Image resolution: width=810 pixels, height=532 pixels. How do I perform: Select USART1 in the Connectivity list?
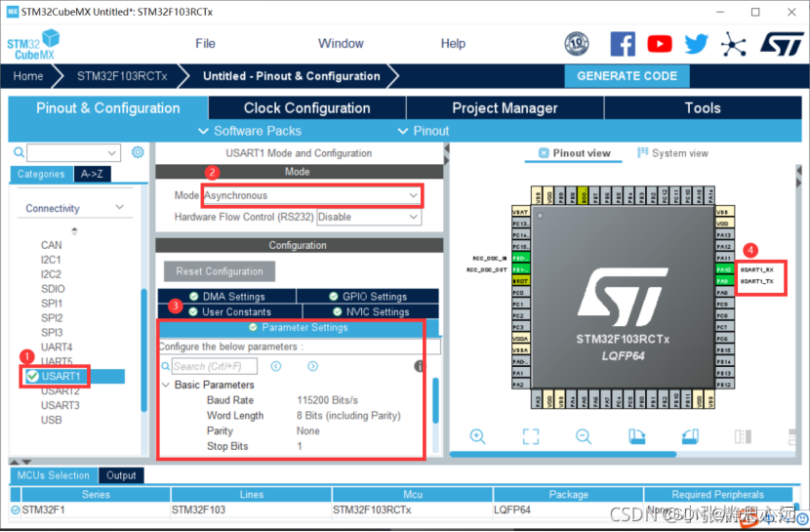pyautogui.click(x=61, y=376)
